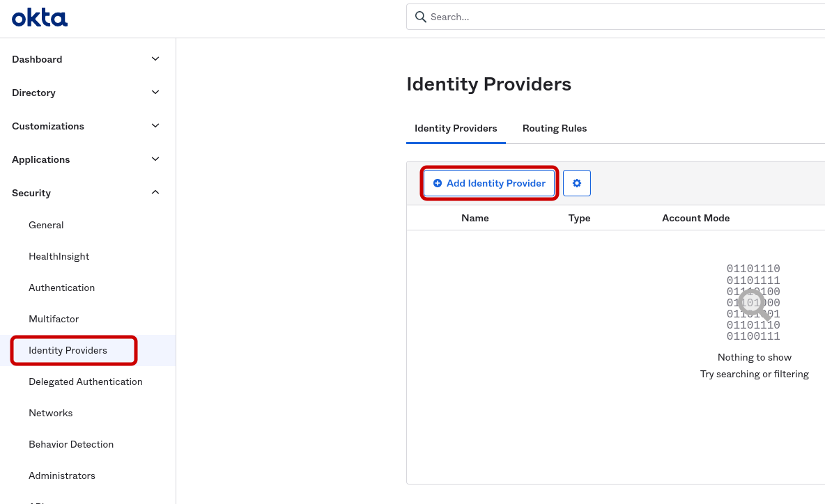Click into the Search field
Viewport: 825px width, 504px height.
pyautogui.click(x=615, y=17)
